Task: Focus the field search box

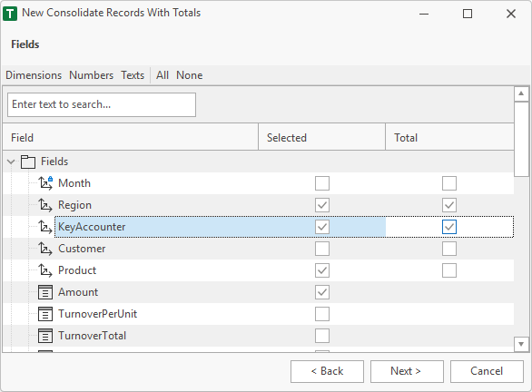Action: click(x=102, y=104)
